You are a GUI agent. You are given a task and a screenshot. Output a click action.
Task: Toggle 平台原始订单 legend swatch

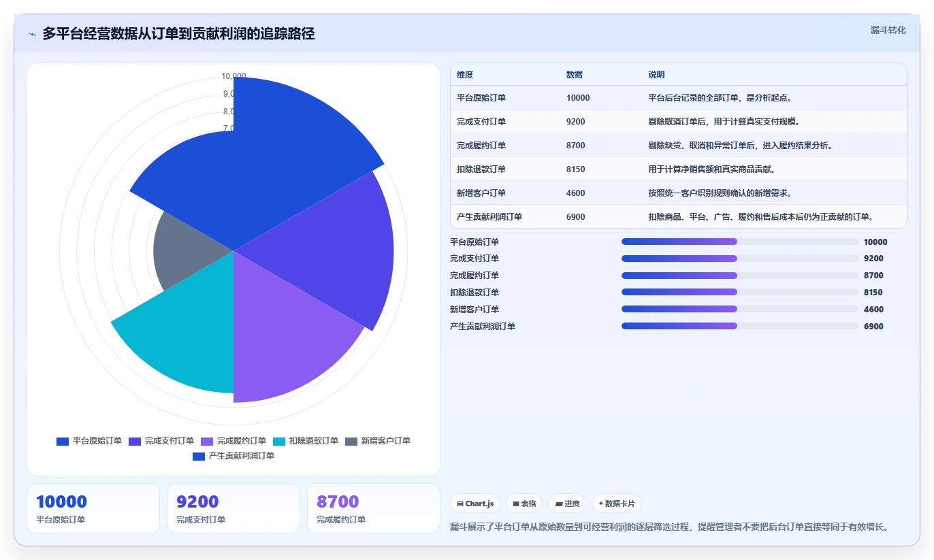(63, 441)
